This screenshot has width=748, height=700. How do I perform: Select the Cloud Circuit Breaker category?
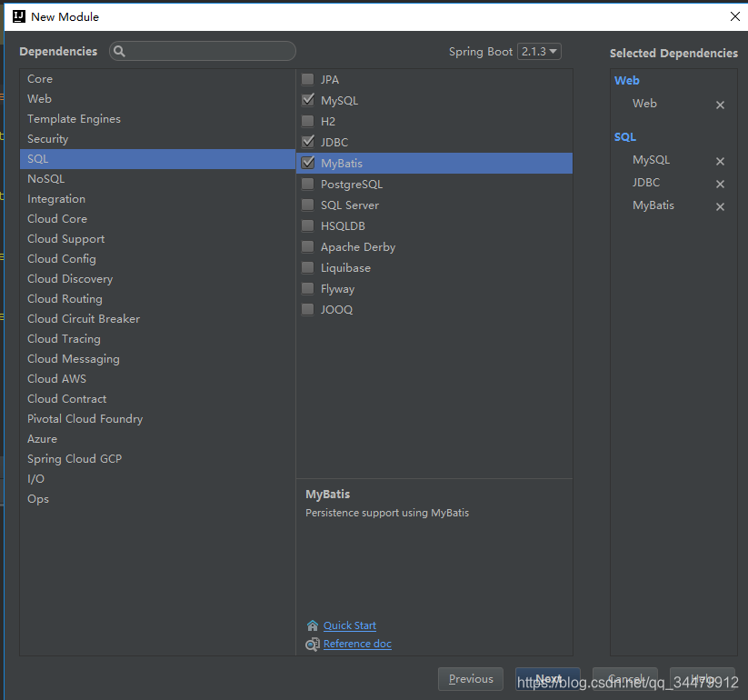coord(157,319)
